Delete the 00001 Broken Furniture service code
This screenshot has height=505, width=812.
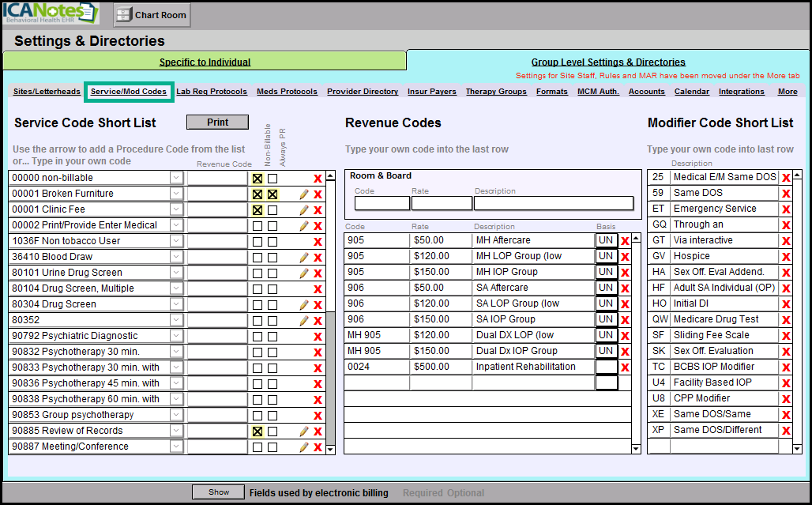[x=318, y=194]
